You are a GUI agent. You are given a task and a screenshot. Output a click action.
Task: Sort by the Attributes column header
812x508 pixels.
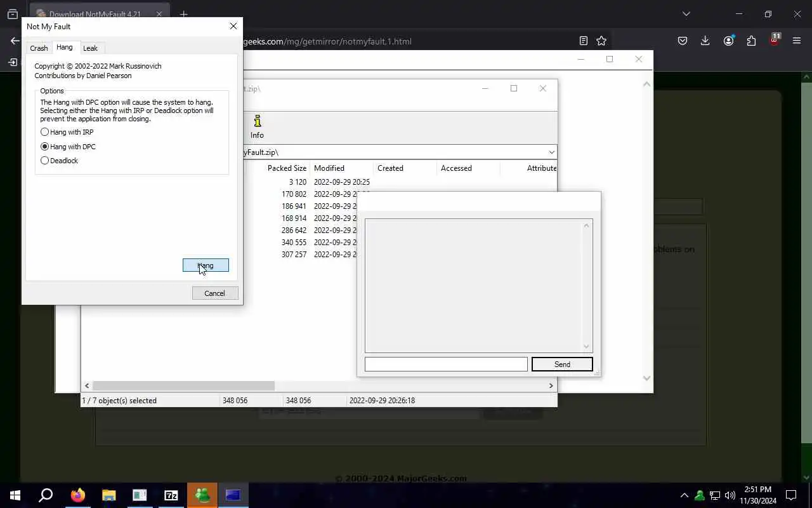point(529,168)
